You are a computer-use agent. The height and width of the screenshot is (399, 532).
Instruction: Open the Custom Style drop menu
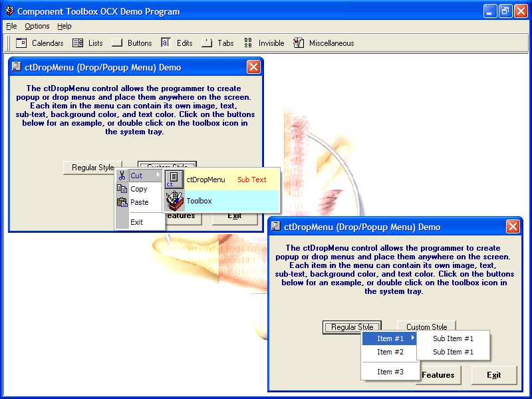tap(426, 327)
